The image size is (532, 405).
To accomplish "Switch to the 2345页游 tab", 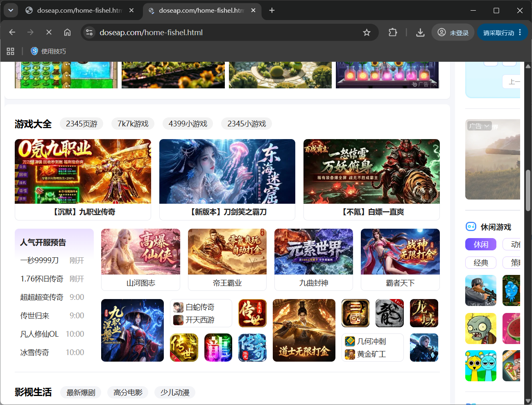I will (81, 124).
